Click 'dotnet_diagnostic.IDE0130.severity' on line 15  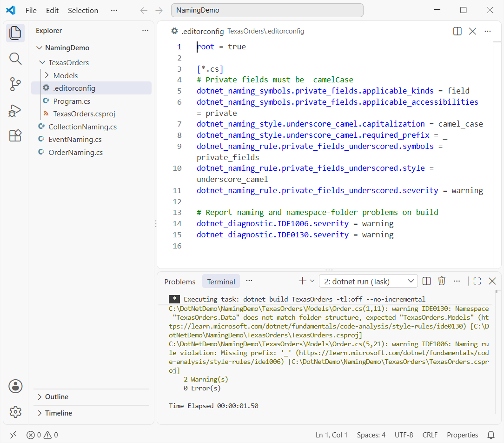(x=272, y=235)
